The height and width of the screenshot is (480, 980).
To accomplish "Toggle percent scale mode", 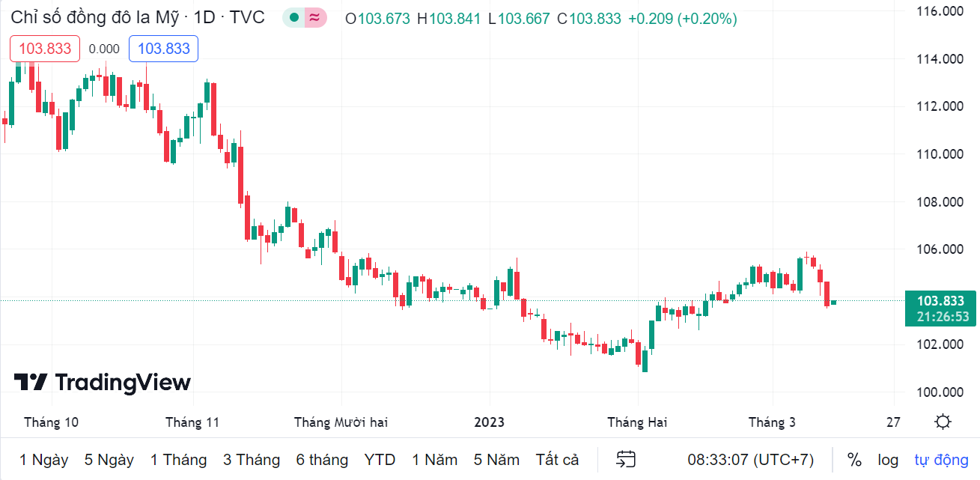I will 854,460.
